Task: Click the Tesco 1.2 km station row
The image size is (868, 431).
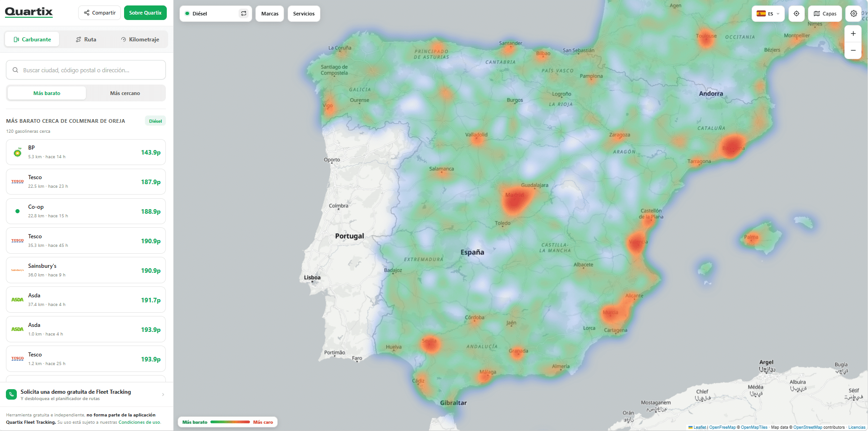Action: [86, 359]
